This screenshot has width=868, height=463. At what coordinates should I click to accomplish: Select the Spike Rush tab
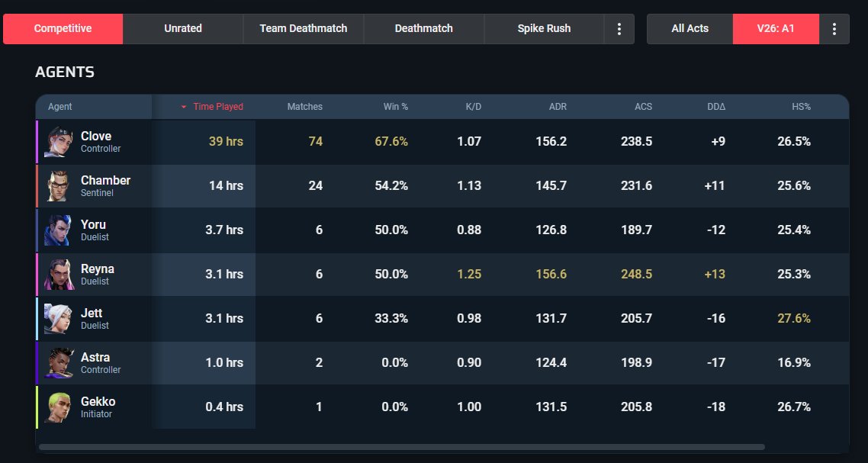[x=544, y=29]
